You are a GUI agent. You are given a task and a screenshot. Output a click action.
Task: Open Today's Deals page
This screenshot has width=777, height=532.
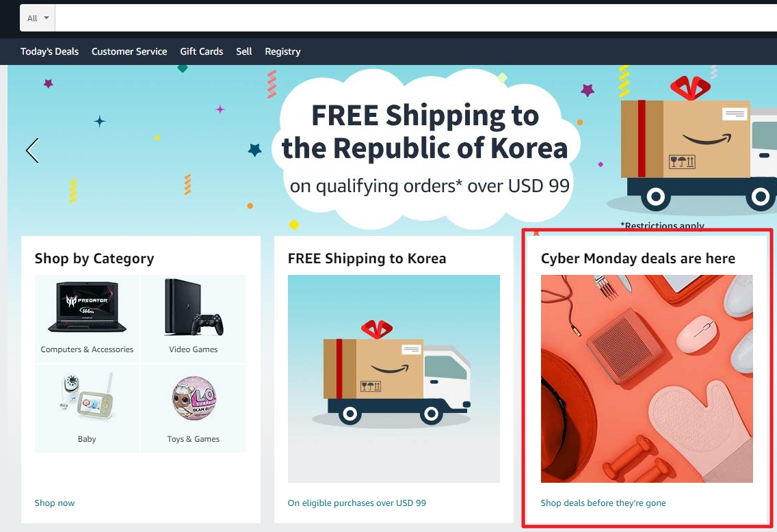point(49,51)
